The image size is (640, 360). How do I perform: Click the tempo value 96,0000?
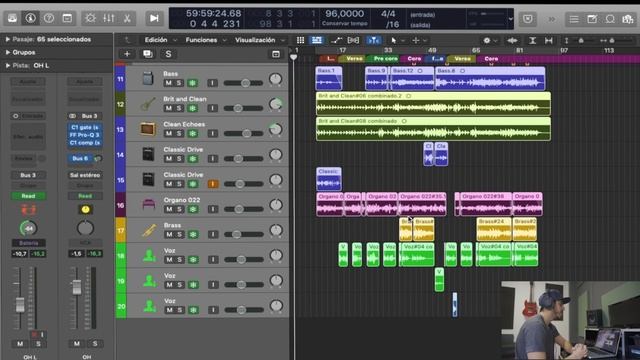click(x=344, y=13)
